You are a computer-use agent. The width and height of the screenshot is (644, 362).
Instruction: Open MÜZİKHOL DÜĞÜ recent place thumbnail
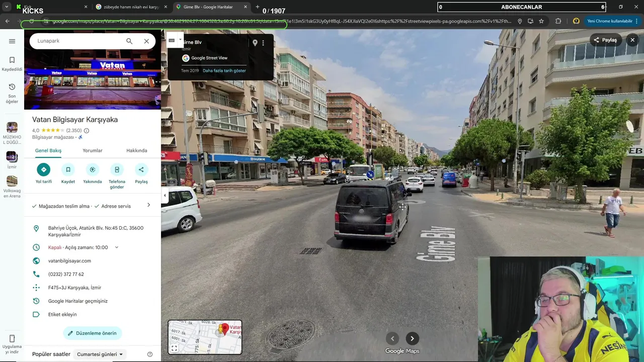tap(12, 128)
